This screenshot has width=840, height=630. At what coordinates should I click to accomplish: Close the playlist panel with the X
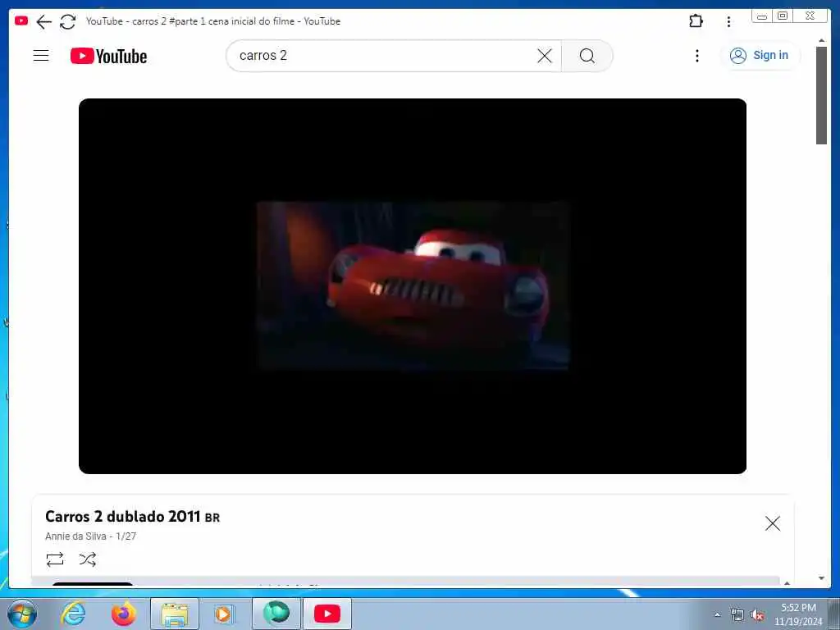[773, 523]
